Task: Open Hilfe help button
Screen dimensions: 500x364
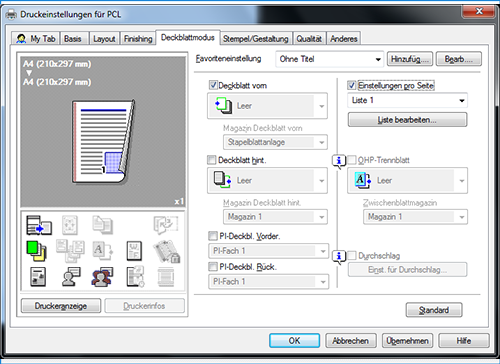Action: (464, 341)
